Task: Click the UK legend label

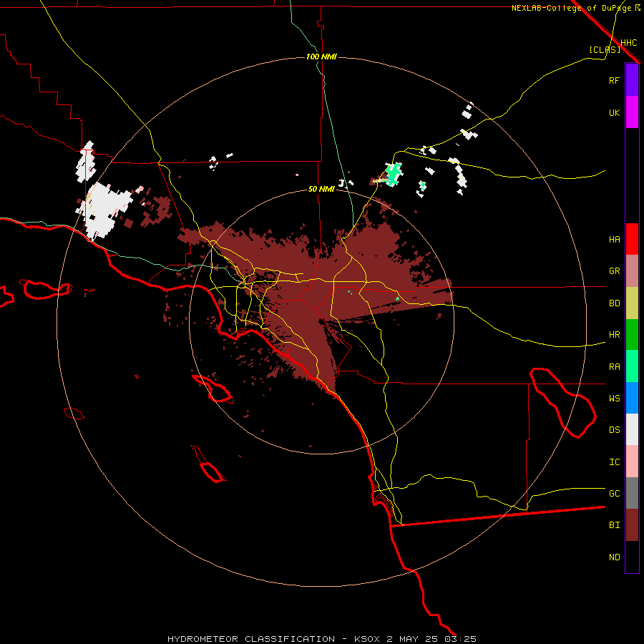Action: tap(614, 112)
